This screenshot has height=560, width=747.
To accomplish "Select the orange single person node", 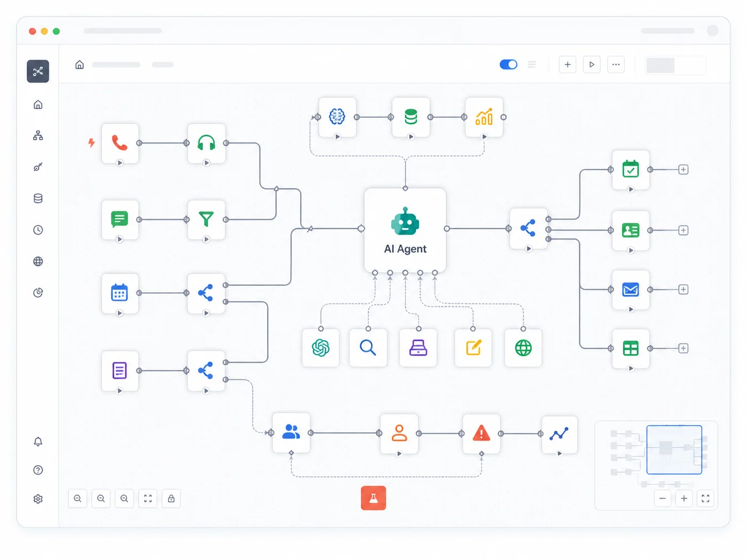I will pyautogui.click(x=400, y=433).
